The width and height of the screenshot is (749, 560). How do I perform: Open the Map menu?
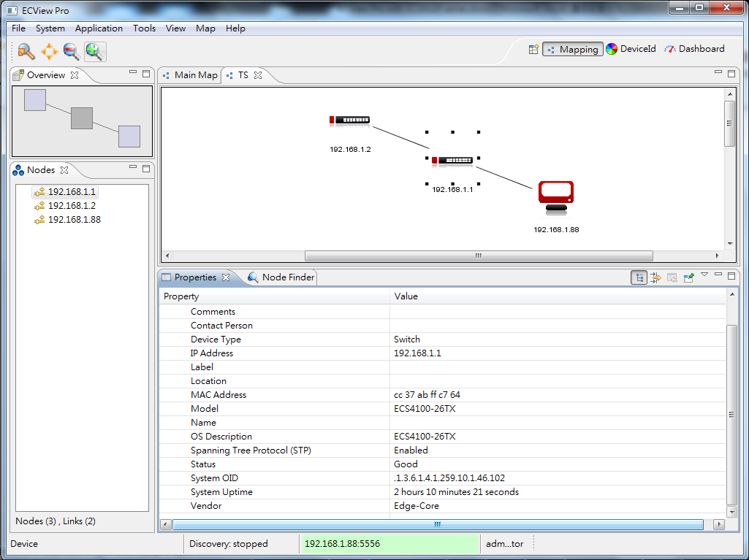click(x=205, y=28)
